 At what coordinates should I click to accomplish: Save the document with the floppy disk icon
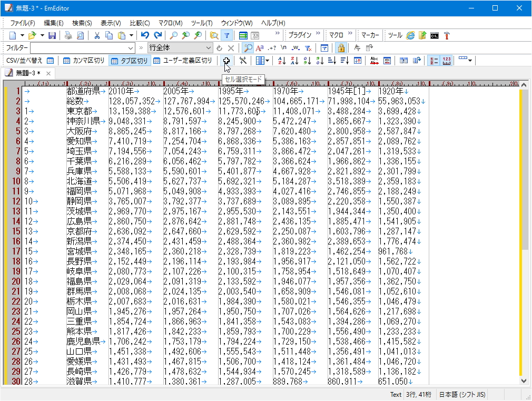[x=52, y=35]
